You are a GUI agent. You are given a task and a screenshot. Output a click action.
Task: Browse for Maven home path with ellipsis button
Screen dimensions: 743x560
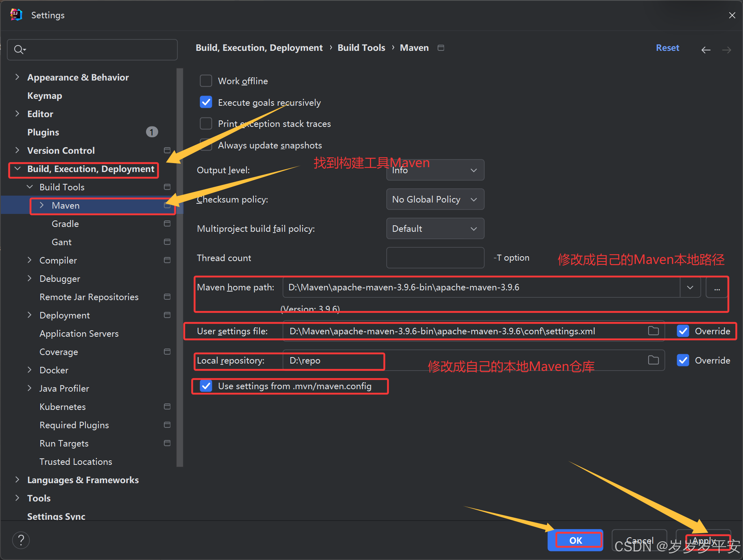(x=717, y=288)
